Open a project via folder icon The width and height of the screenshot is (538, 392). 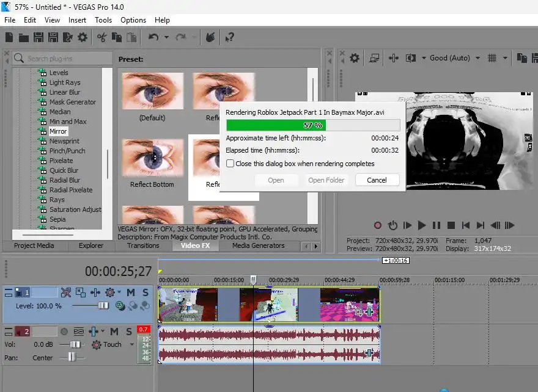click(24, 37)
